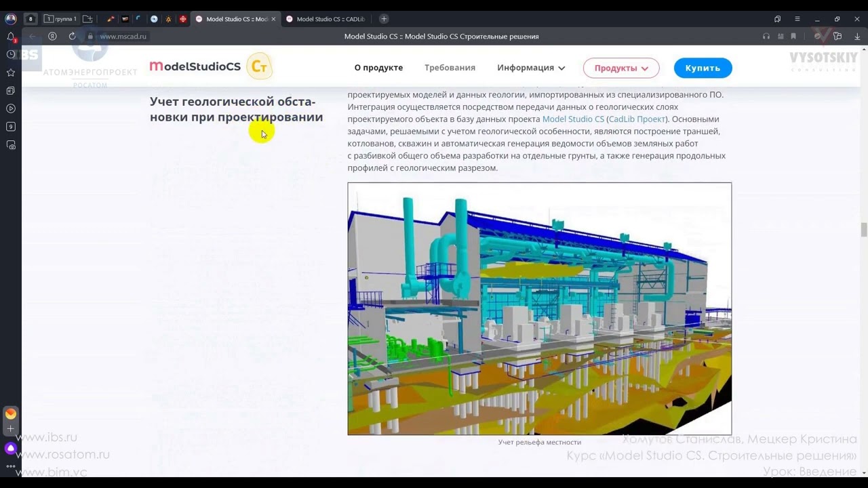The image size is (868, 488).
Task: Click the blue 'Купить' button
Action: (x=703, y=68)
